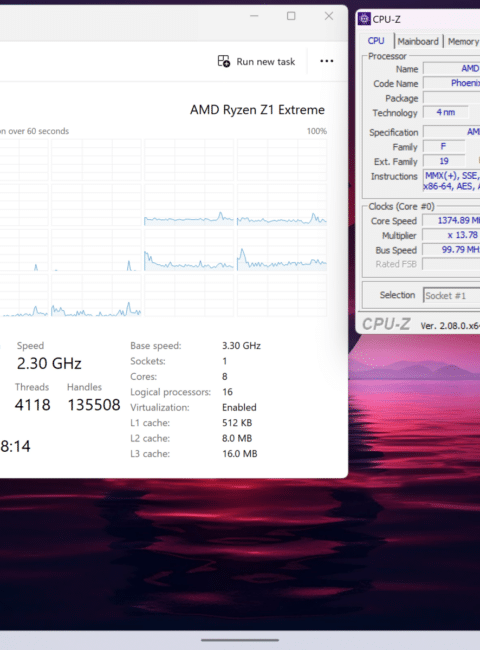Open the three-dot more options menu

pos(326,61)
